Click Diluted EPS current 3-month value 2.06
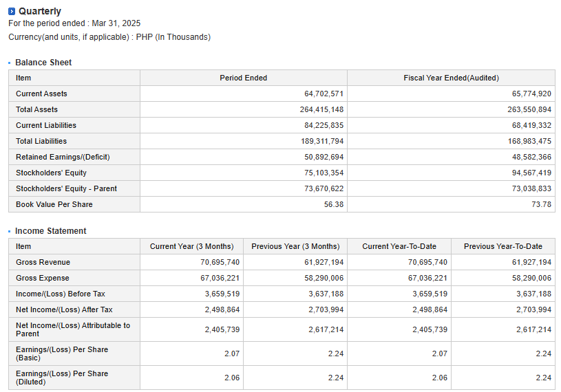This screenshot has width=561, height=392. [x=232, y=378]
